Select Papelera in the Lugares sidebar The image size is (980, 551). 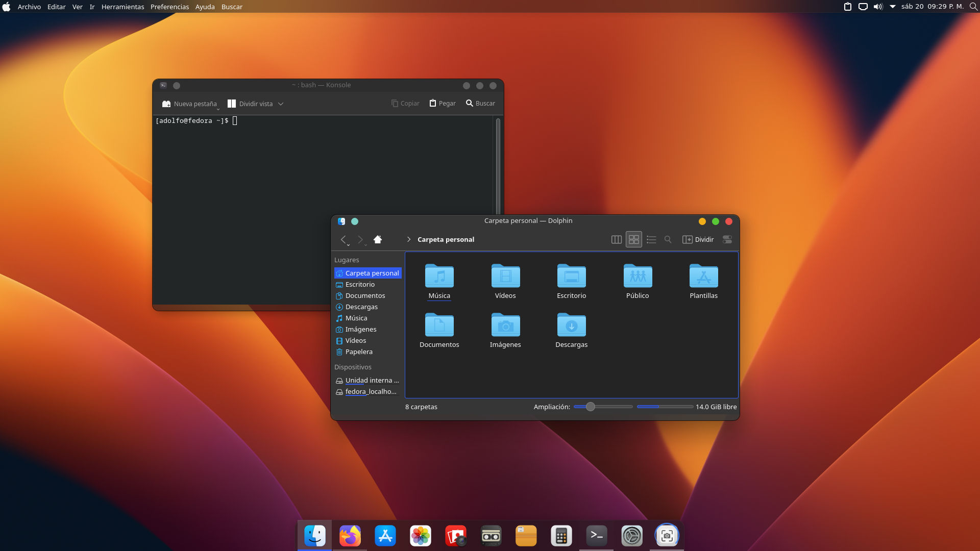coord(367,352)
